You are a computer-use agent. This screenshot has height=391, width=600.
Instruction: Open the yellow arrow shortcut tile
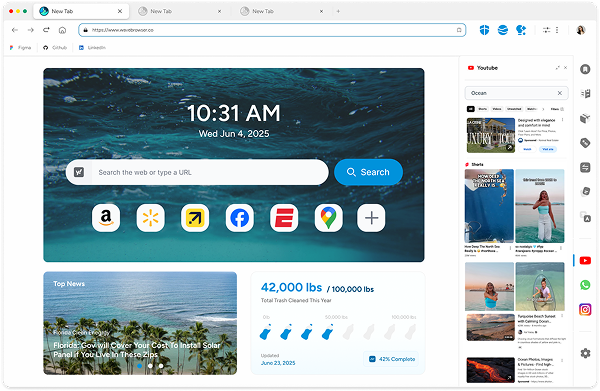(195, 218)
